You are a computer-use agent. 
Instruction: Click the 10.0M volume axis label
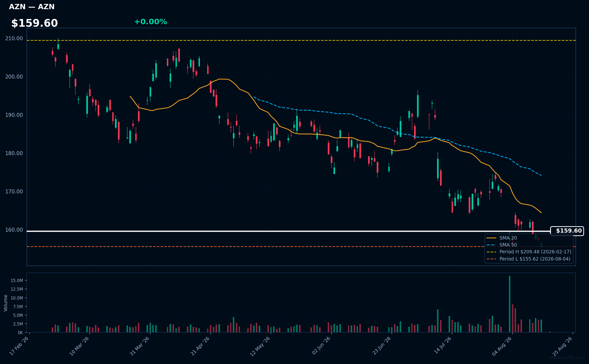click(x=17, y=298)
